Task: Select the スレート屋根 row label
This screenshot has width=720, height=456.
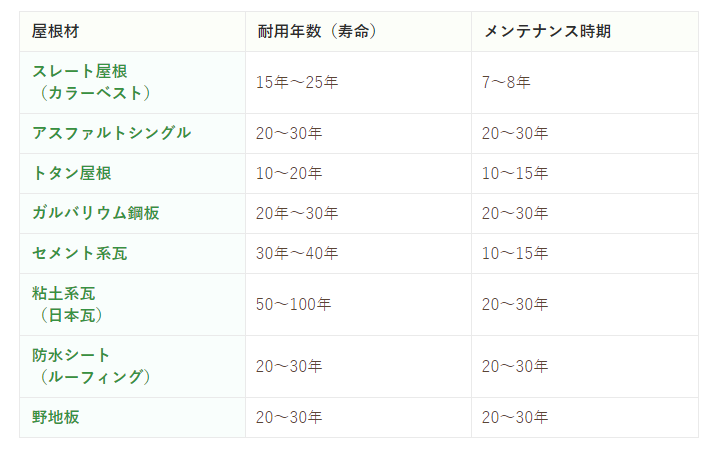Action: pos(80,72)
